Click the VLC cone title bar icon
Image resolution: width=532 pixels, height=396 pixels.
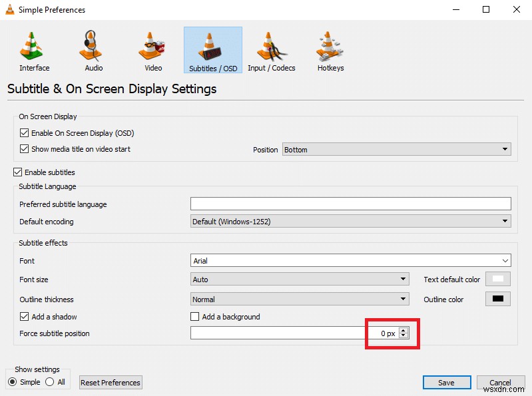(x=10, y=9)
